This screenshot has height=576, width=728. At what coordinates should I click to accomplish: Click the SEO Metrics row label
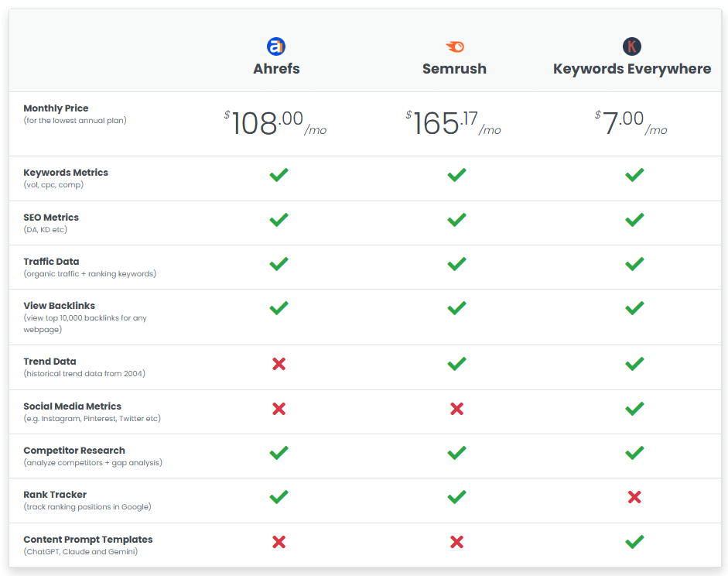(51, 218)
